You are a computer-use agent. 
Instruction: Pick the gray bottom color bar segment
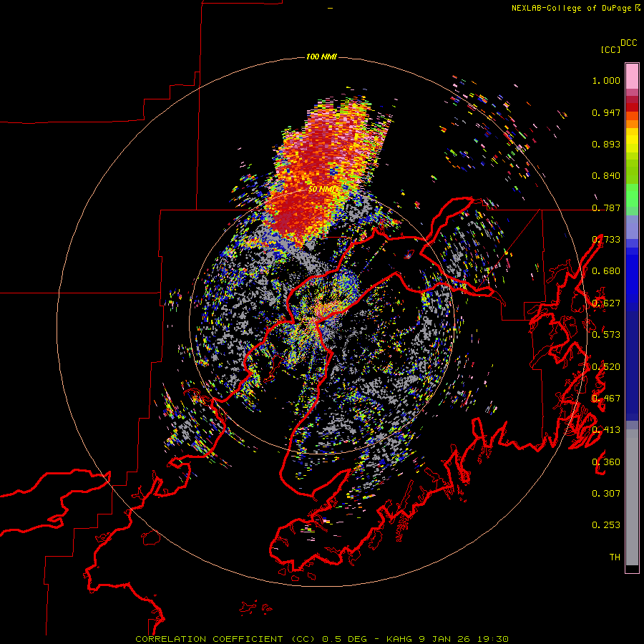[x=632, y=497]
